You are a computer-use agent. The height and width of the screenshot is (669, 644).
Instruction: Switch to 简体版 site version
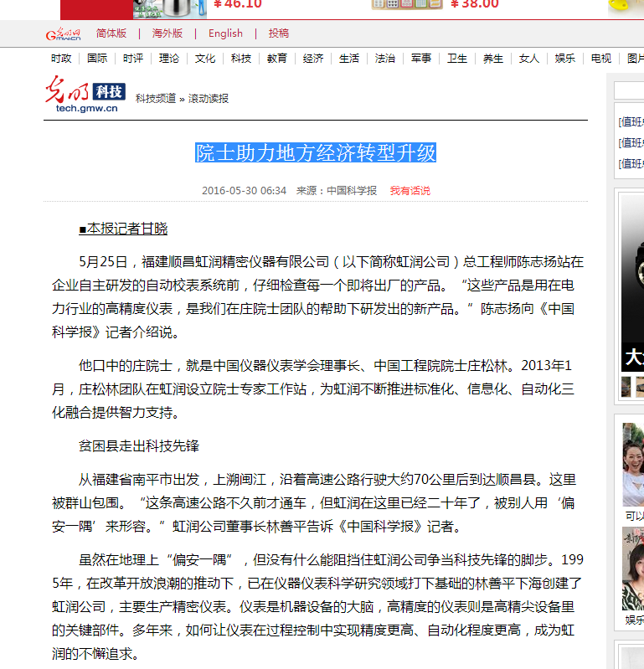[x=111, y=33]
